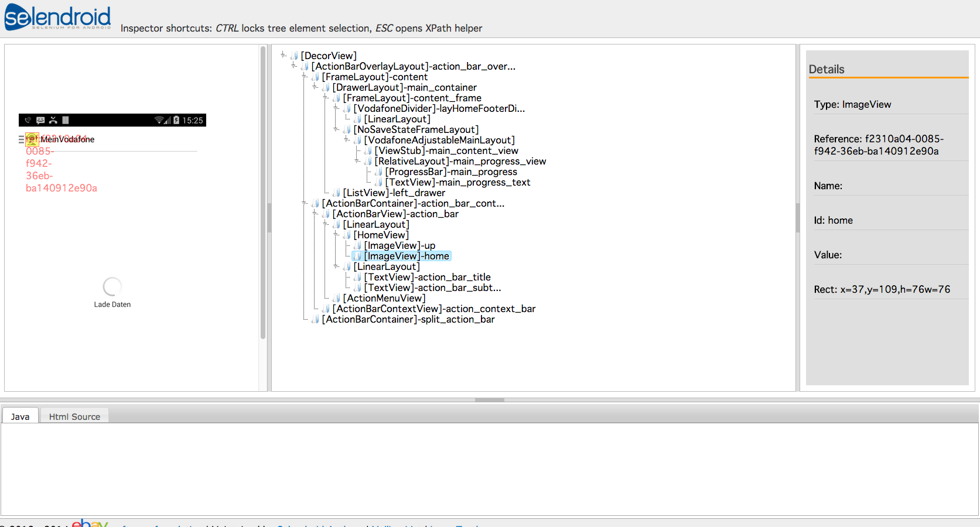Image resolution: width=980 pixels, height=527 pixels.
Task: Click the node icon beside [DecorView]
Action: click(295, 56)
